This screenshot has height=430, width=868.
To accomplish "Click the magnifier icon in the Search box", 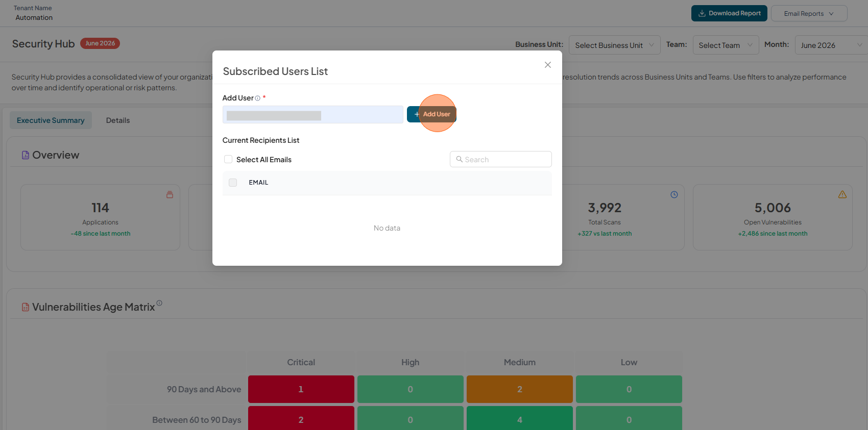I will [x=459, y=159].
